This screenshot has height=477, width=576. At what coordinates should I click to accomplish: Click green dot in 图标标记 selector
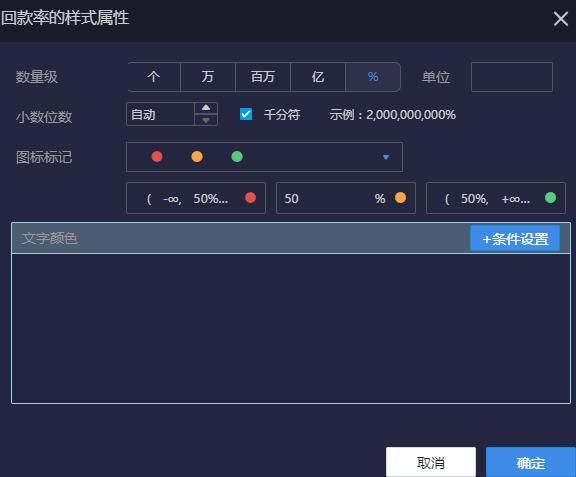(237, 157)
